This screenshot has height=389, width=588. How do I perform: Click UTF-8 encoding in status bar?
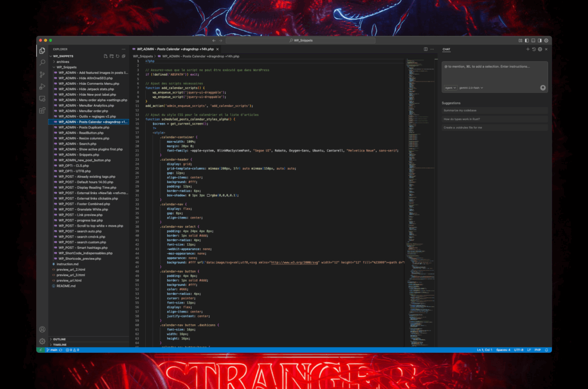coord(519,350)
